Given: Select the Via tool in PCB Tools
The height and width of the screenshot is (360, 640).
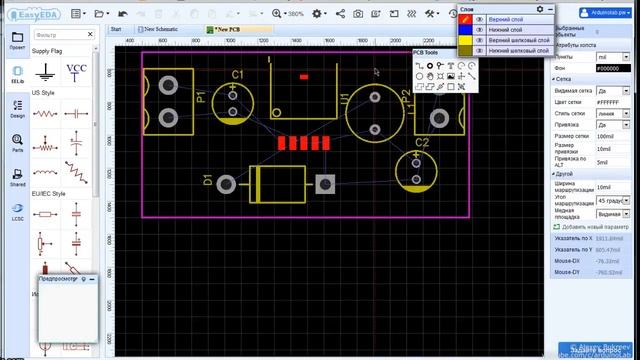Looking at the screenshot, I should point(440,66).
